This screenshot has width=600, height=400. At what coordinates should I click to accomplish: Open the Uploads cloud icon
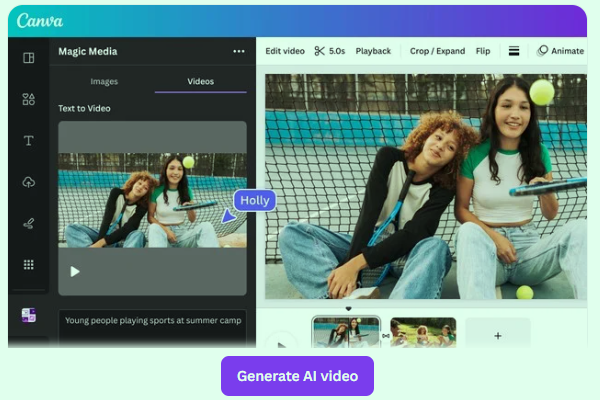[x=28, y=182]
